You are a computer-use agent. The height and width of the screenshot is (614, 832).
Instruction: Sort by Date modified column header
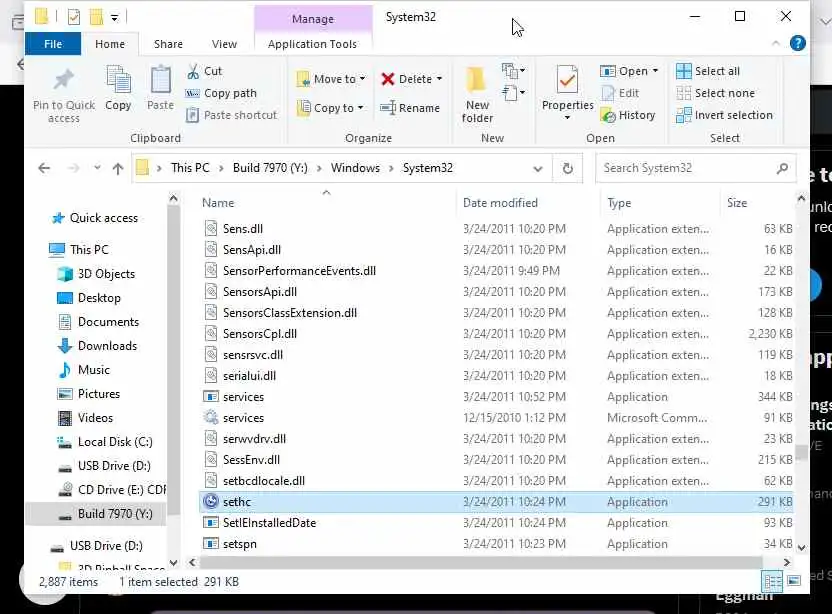(500, 203)
